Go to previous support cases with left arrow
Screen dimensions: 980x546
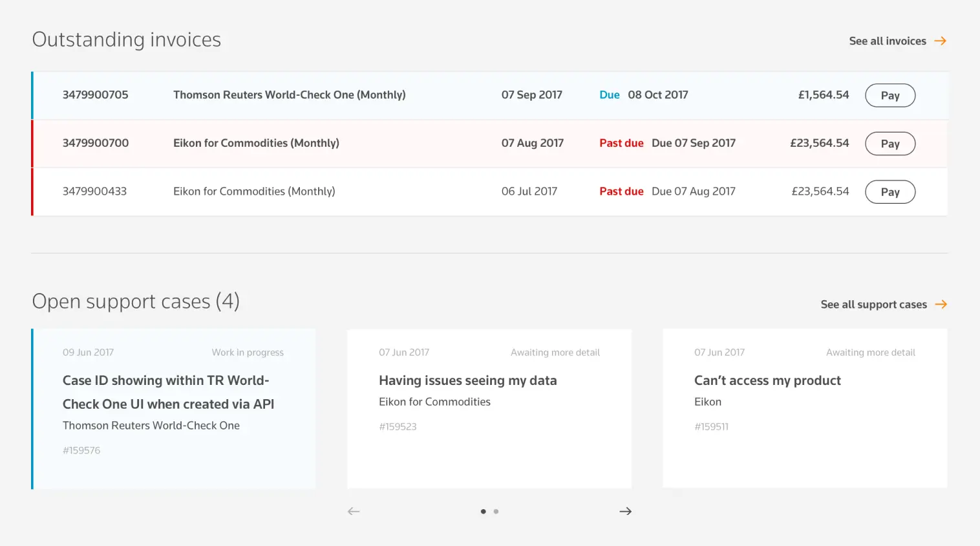click(354, 511)
